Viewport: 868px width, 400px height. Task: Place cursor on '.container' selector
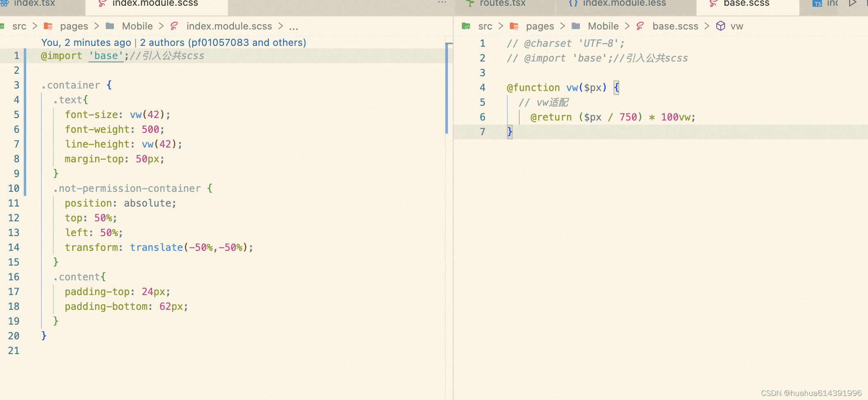click(x=70, y=85)
